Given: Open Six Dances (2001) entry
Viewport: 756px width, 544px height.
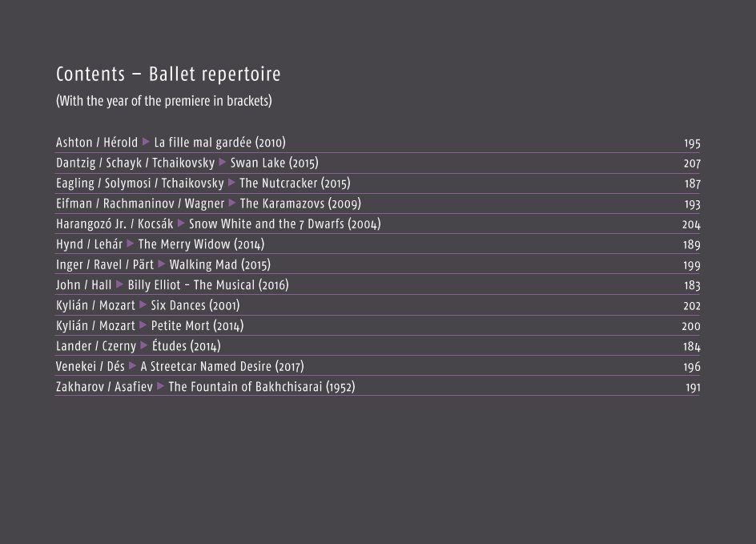Looking at the screenshot, I should click(377, 305).
